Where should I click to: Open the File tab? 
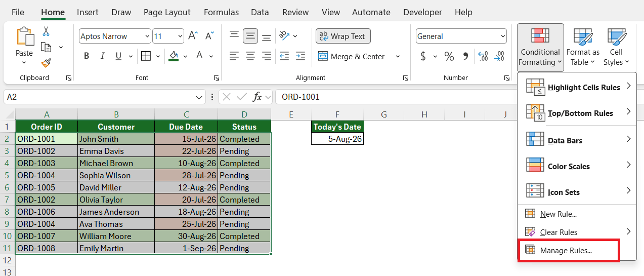point(18,12)
